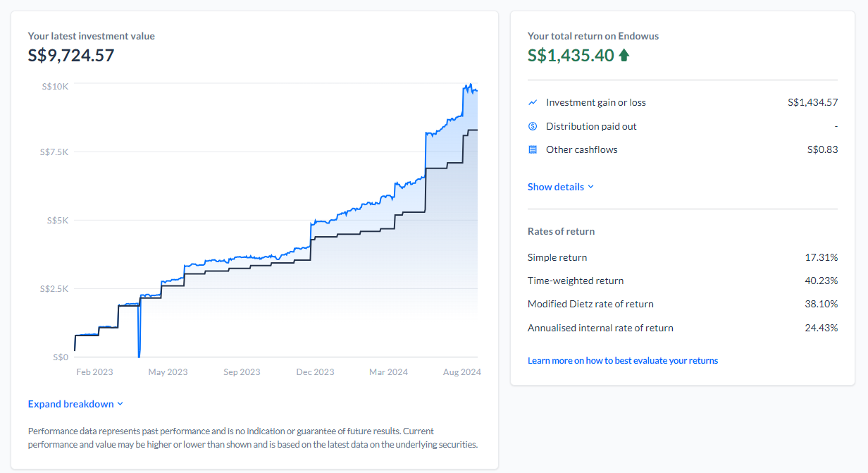Image resolution: width=868 pixels, height=473 pixels.
Task: Click the Modified Dietz rate of return label
Action: (x=590, y=304)
